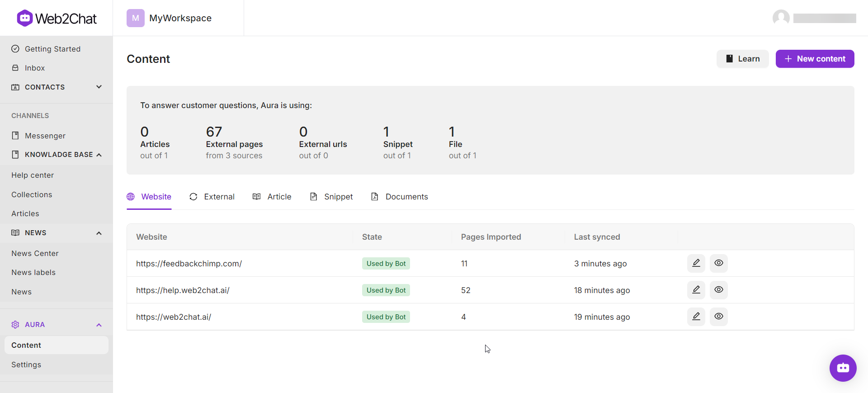This screenshot has height=393, width=868.
Task: Collapse the AURA section chevron
Action: pos(99,325)
